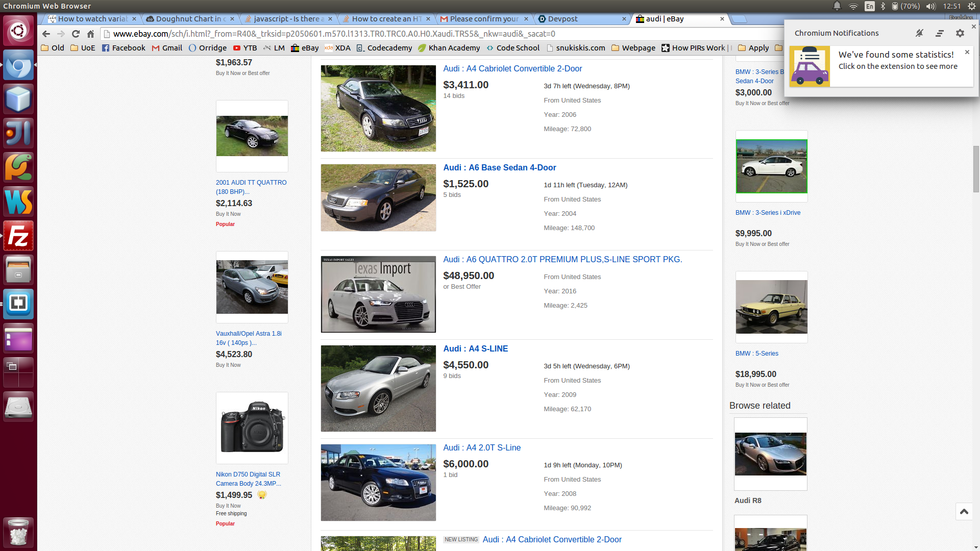980x551 pixels.
Task: Click the clear-all notifications icon
Action: coord(939,33)
